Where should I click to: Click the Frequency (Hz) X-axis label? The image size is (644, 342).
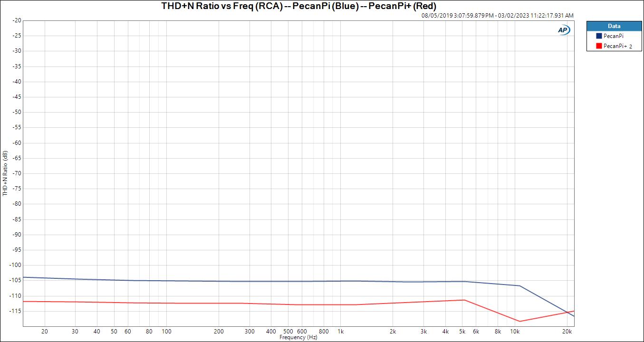(298, 337)
